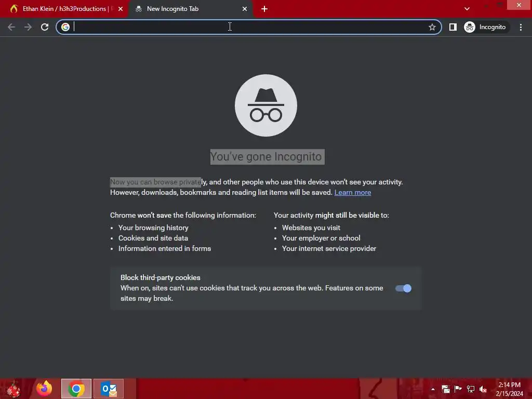Screen dimensions: 532x399
Task: Open the Action Center flag icon
Action: click(x=458, y=389)
